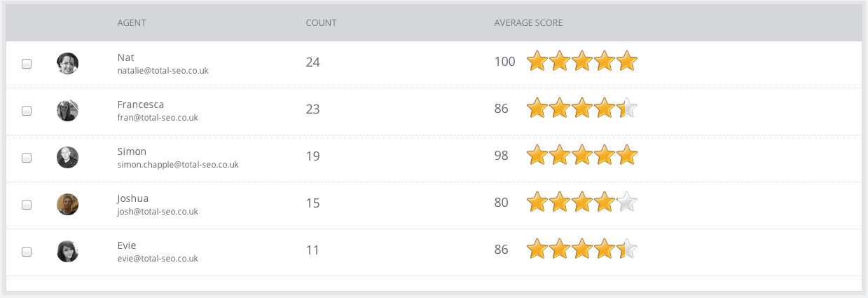Tick the checkbox for Nat's row
The height and width of the screenshot is (298, 868).
(x=27, y=64)
